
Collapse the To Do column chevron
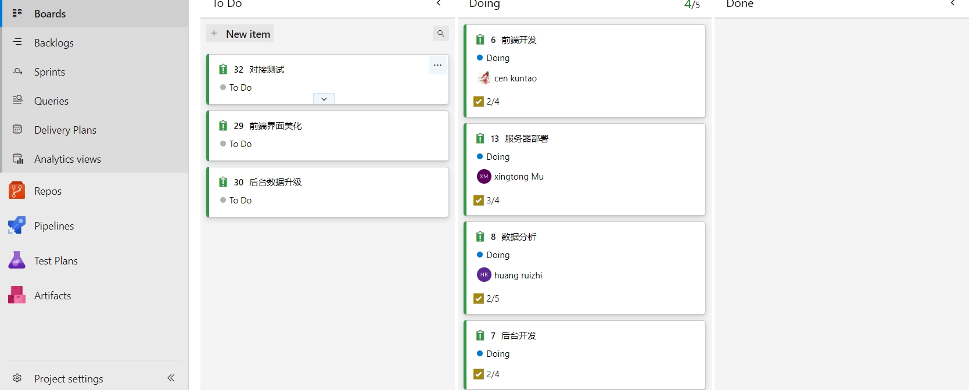pos(439,3)
